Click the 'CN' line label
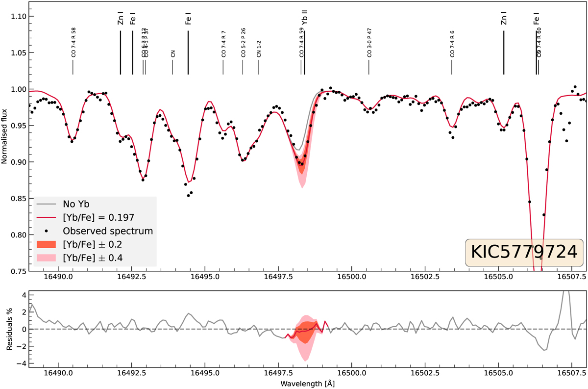588x389 pixels. (173, 53)
